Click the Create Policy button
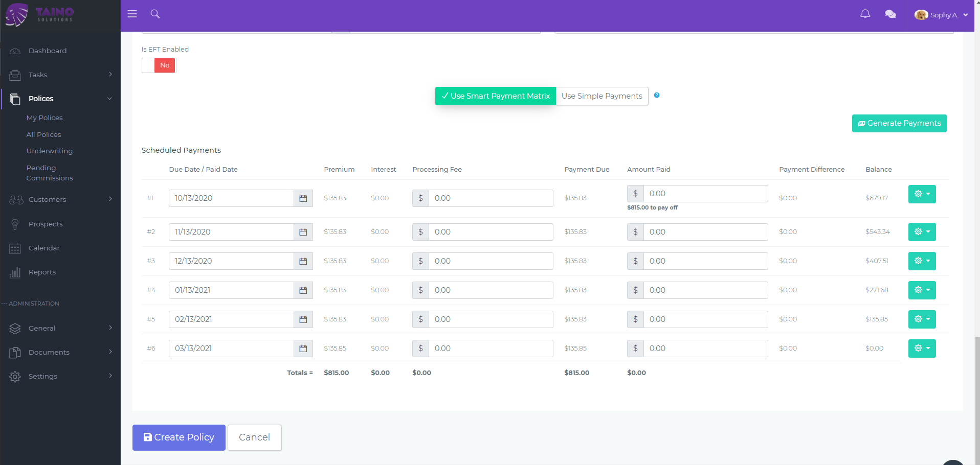The height and width of the screenshot is (465, 980). pos(179,437)
